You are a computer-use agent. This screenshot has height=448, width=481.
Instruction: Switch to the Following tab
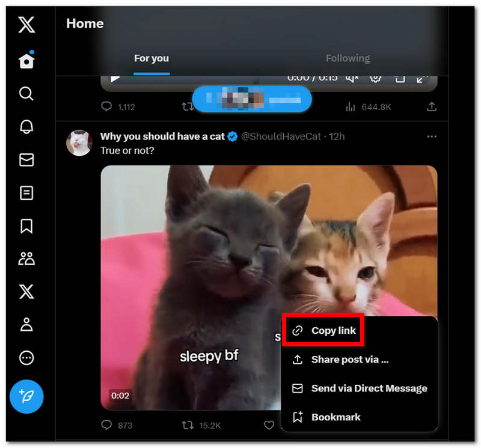(348, 58)
